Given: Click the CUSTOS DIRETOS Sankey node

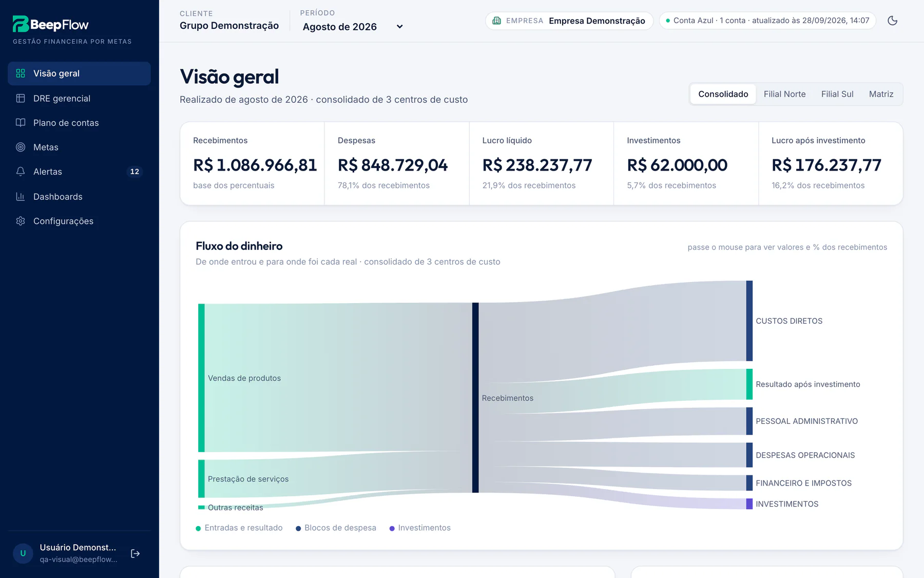Looking at the screenshot, I should 749,321.
